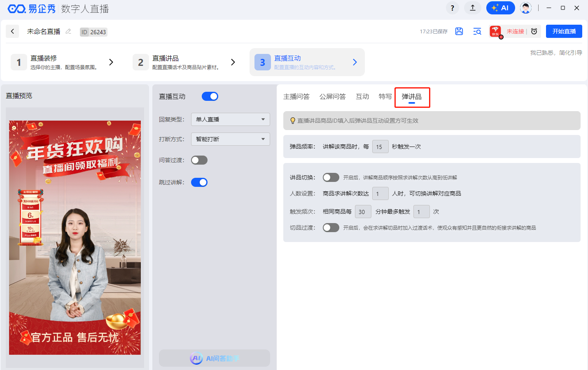The image size is (588, 370).
Task: Click the back arrow icon
Action: pos(12,31)
